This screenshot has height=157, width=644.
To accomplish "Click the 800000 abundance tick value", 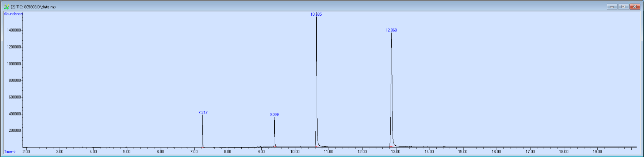I will pyautogui.click(x=15, y=81).
